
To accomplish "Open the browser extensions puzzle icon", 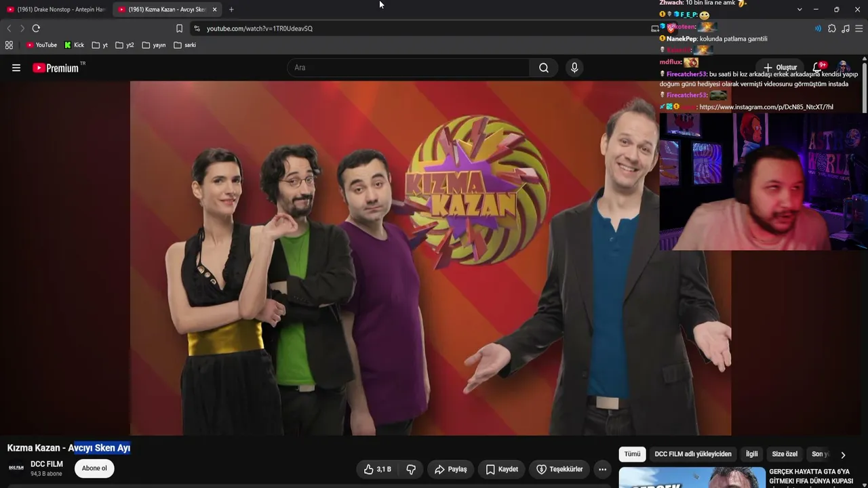I will pos(832,28).
